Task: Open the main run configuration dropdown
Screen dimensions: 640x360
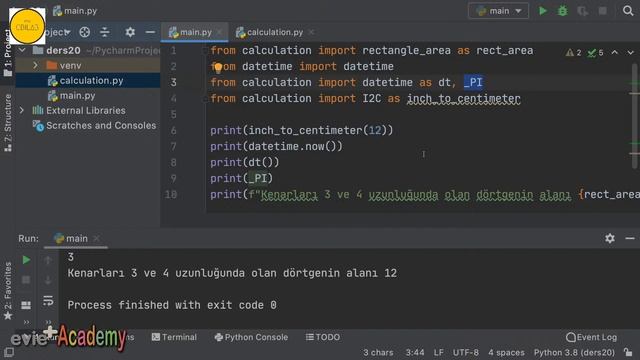Action: 498,11
